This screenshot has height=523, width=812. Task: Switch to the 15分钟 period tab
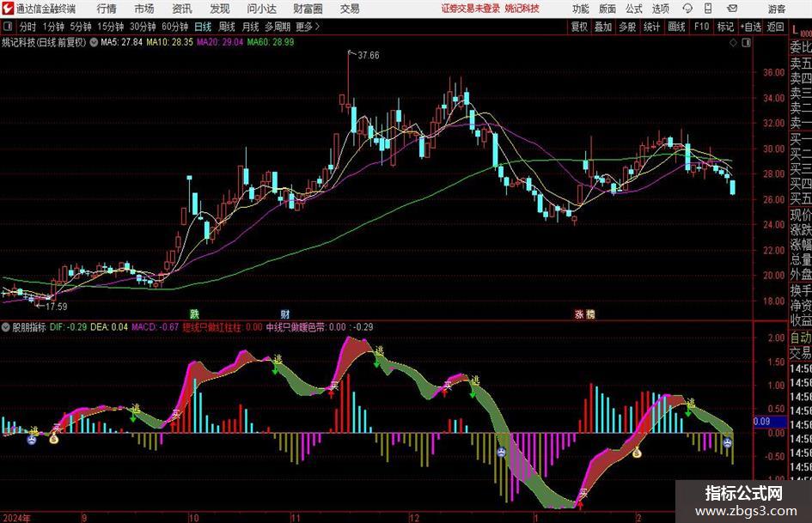coord(110,27)
